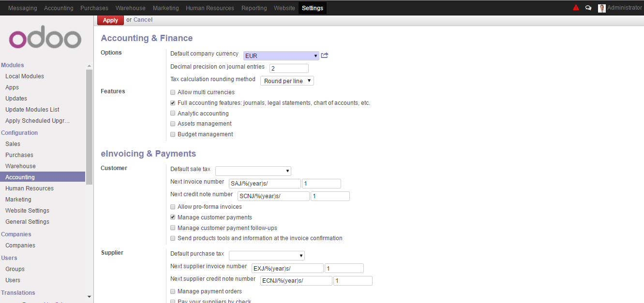Screen dimensions: 644x303
Task: Open the messages chat icon in top bar
Action: pos(588,7)
